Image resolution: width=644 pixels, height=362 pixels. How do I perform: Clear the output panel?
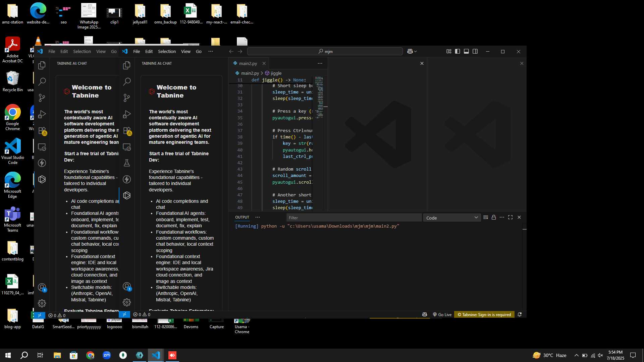point(485,217)
